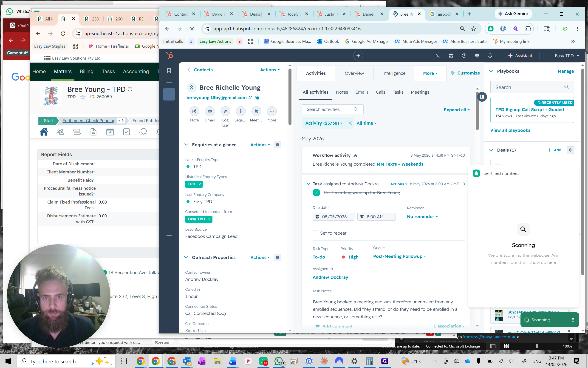The image size is (588, 368).
Task: Open the HubSpot marketplace icon
Action: click(x=451, y=55)
